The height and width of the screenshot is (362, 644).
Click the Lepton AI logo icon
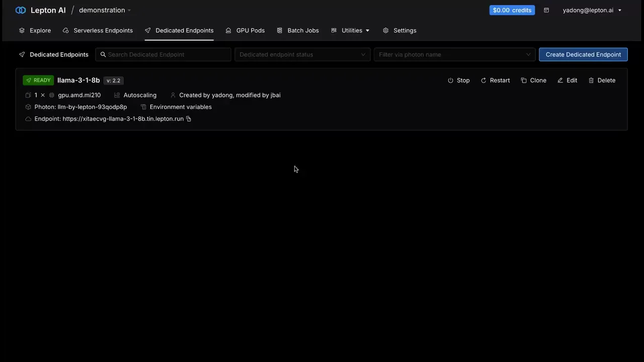(x=21, y=10)
